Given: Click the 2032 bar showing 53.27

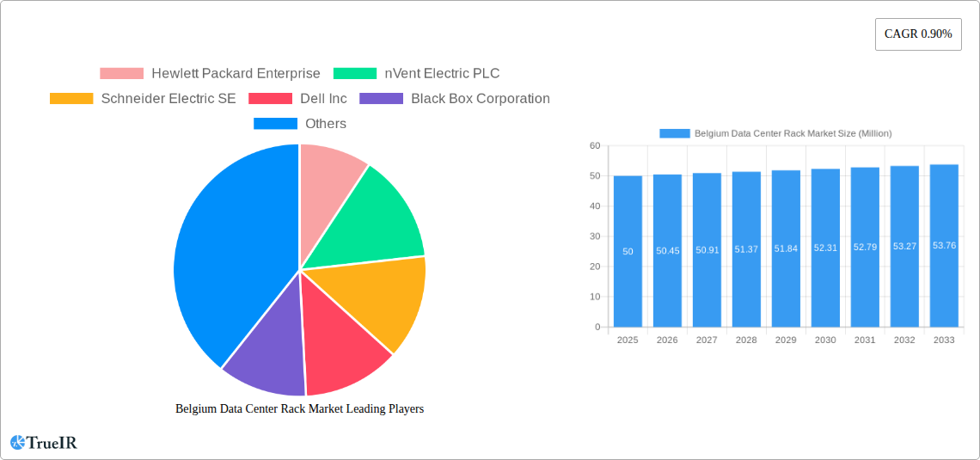Looking at the screenshot, I should point(905,246).
